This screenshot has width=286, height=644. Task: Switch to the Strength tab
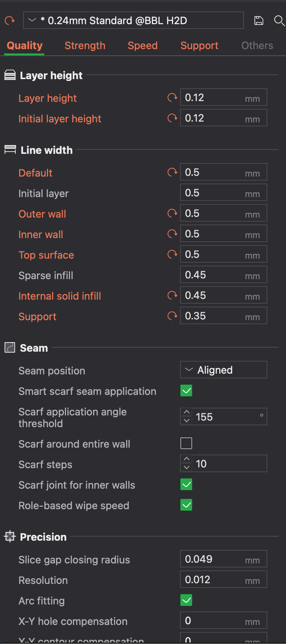[x=85, y=45]
